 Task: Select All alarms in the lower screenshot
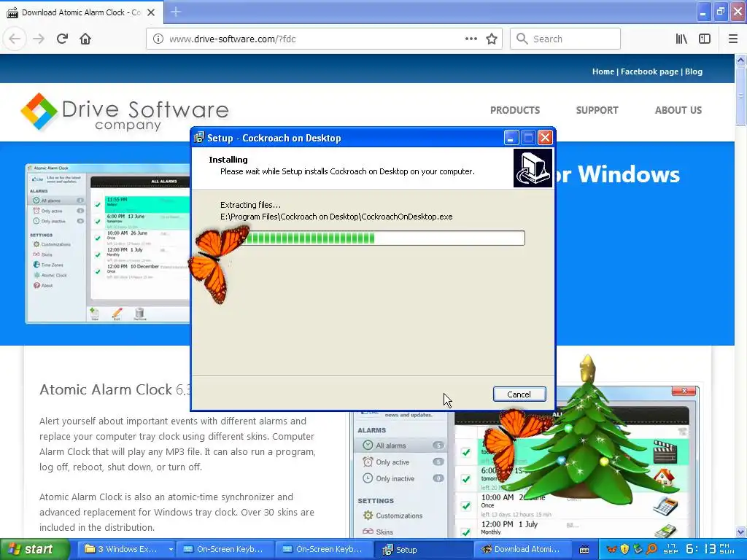coord(400,446)
